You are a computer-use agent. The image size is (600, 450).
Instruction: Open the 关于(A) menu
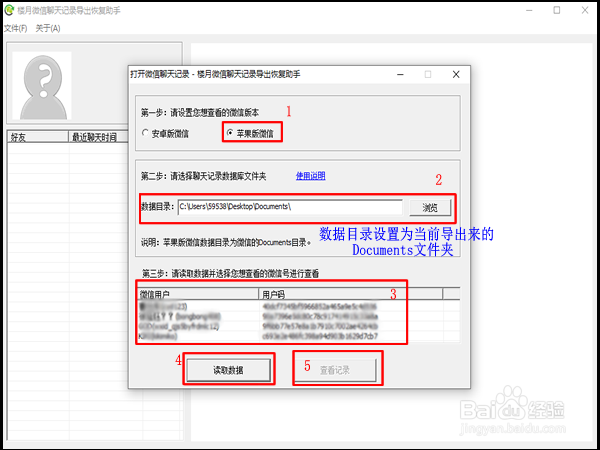48,28
